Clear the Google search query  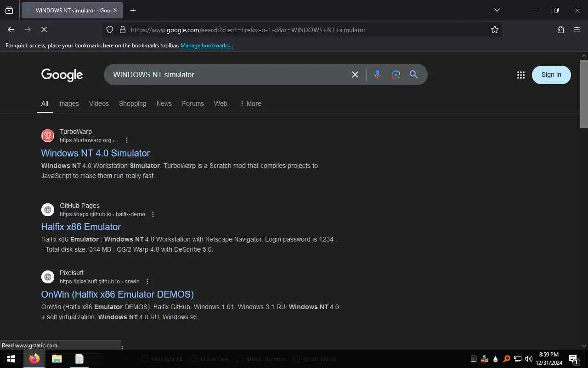[x=355, y=75]
